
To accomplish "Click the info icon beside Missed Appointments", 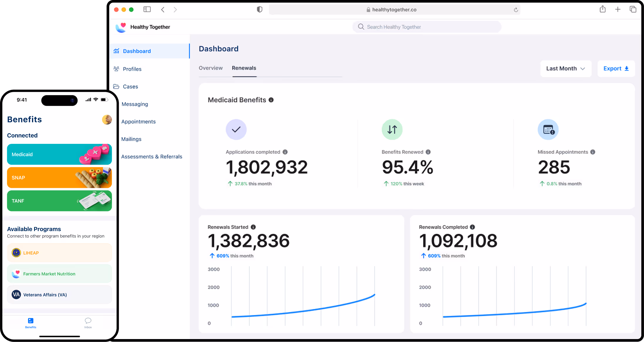I will tap(593, 152).
